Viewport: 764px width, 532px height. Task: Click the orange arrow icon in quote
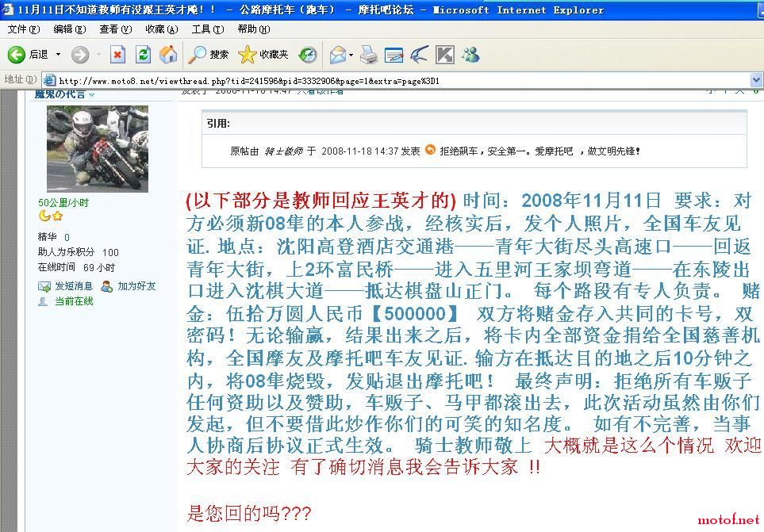tap(430, 150)
